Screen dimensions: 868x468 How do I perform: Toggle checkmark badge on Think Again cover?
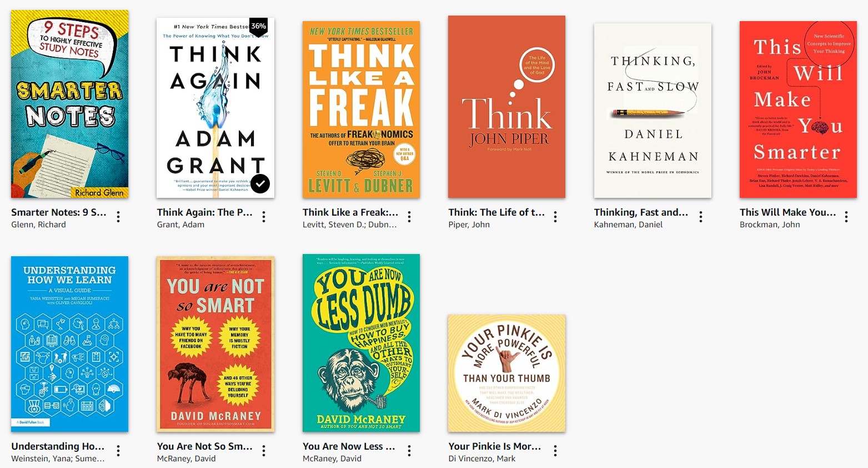pyautogui.click(x=260, y=183)
